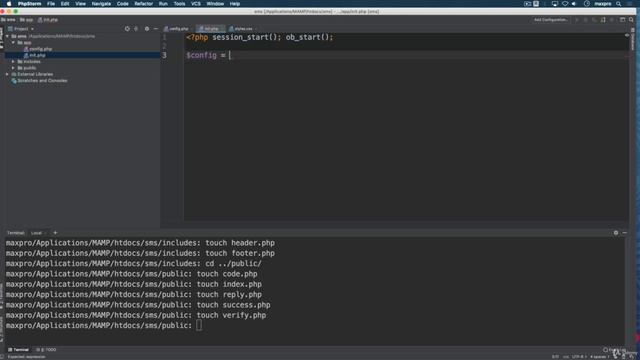The height and width of the screenshot is (360, 640).
Task: Click the Search Everywhere magnifier icon
Action: click(631, 20)
